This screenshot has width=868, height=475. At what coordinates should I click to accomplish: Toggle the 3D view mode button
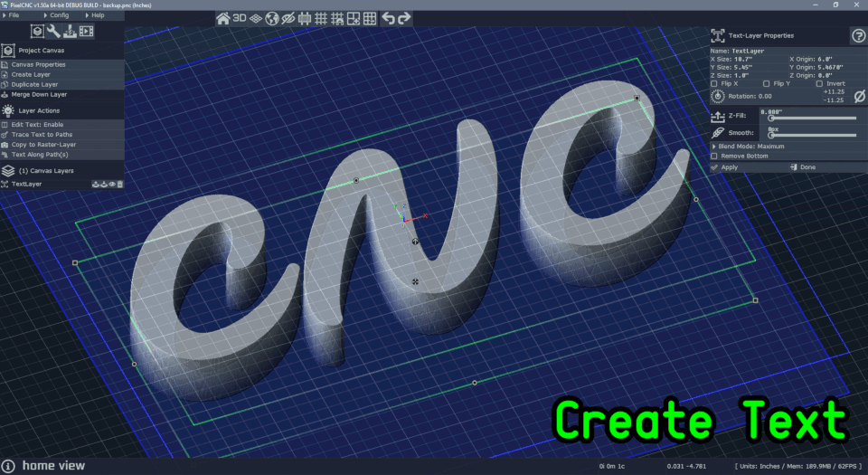coord(239,18)
